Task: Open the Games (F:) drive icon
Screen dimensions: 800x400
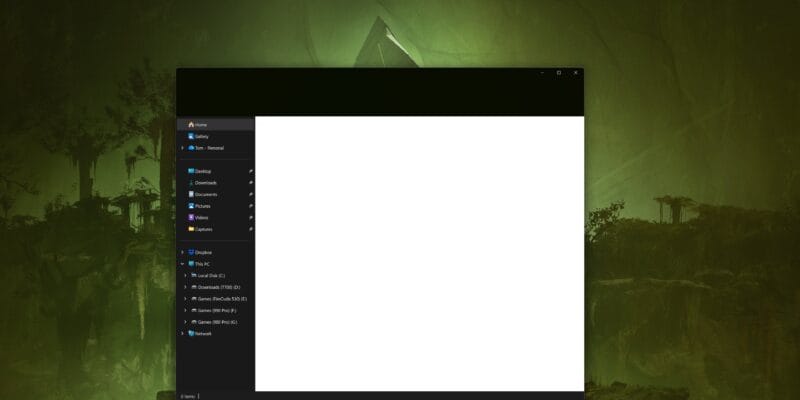Action: coord(194,310)
